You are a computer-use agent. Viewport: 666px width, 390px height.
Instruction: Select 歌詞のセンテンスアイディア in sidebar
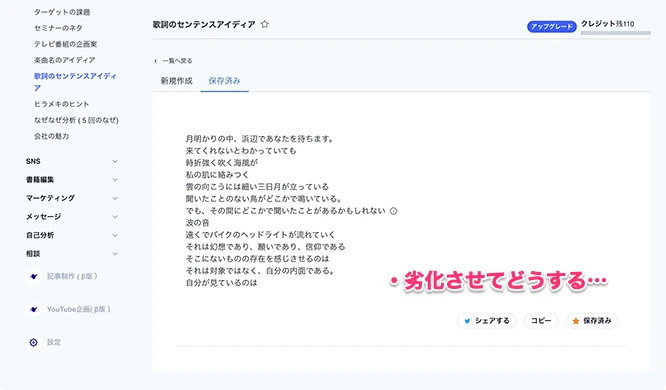75,82
